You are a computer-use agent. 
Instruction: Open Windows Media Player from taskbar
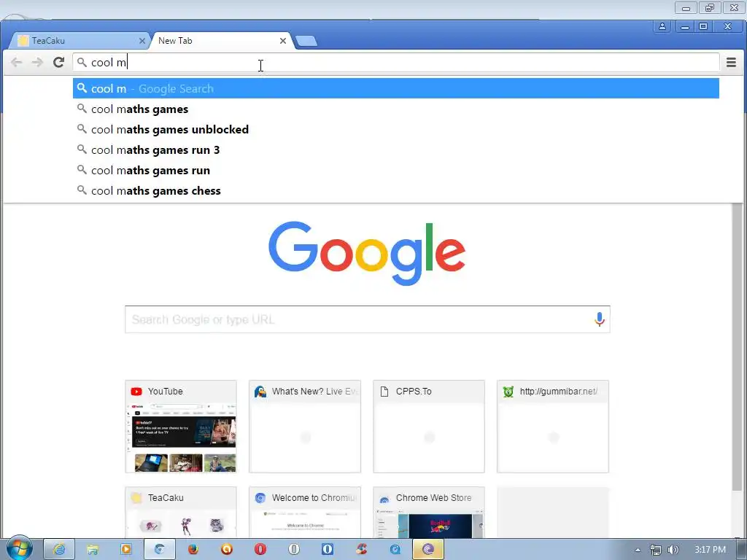pos(125,550)
